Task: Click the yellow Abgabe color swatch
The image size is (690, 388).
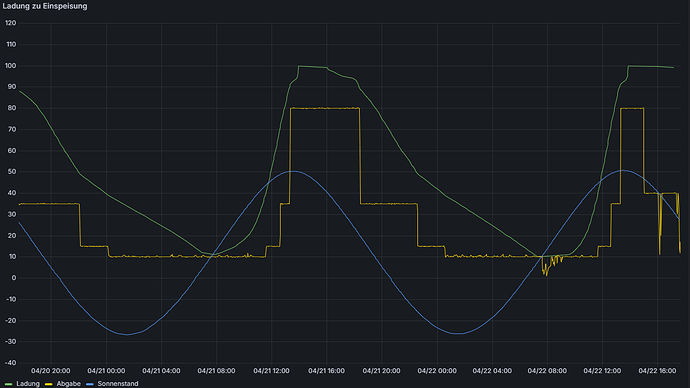Action: 48,384
